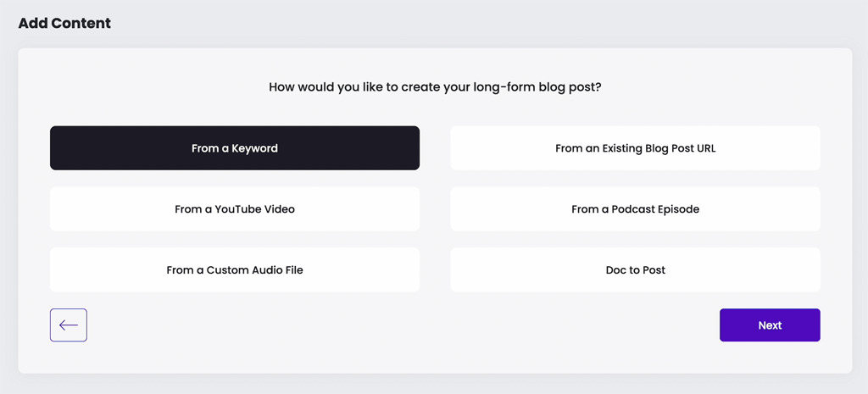Pick the From a YouTube Video option
This screenshot has width=868, height=394.
(235, 208)
